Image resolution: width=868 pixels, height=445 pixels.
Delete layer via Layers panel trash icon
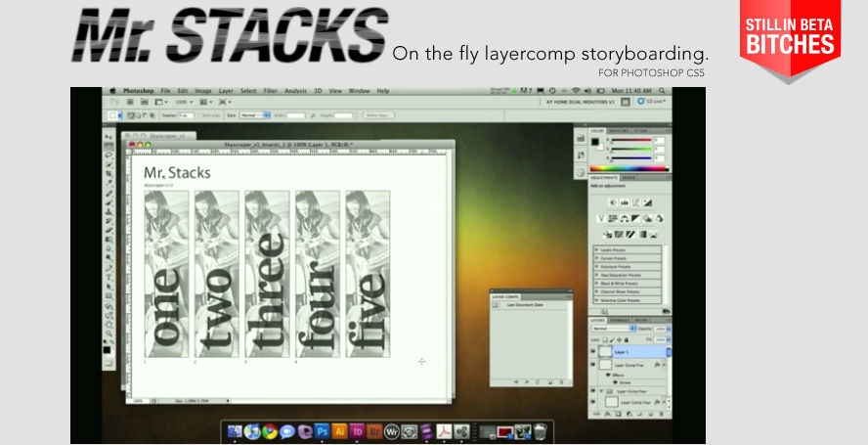(662, 414)
